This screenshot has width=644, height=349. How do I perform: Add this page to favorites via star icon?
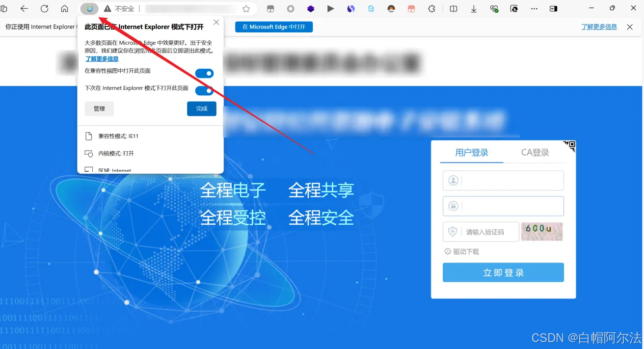point(246,8)
